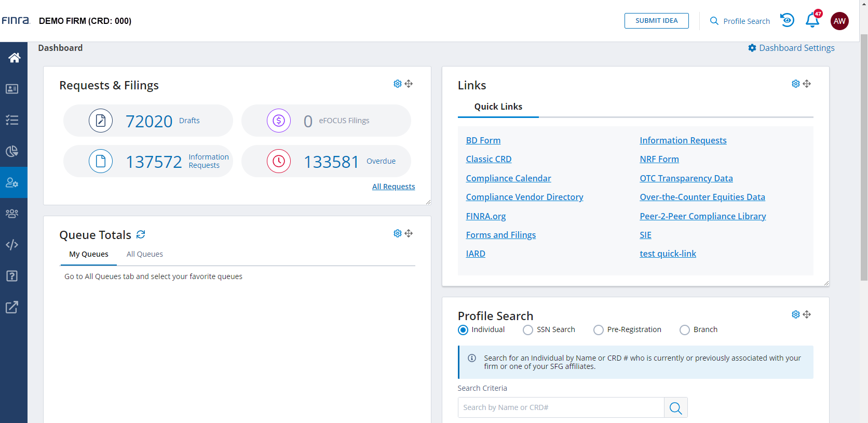Open the help question mark icon
868x423 pixels.
tap(12, 276)
